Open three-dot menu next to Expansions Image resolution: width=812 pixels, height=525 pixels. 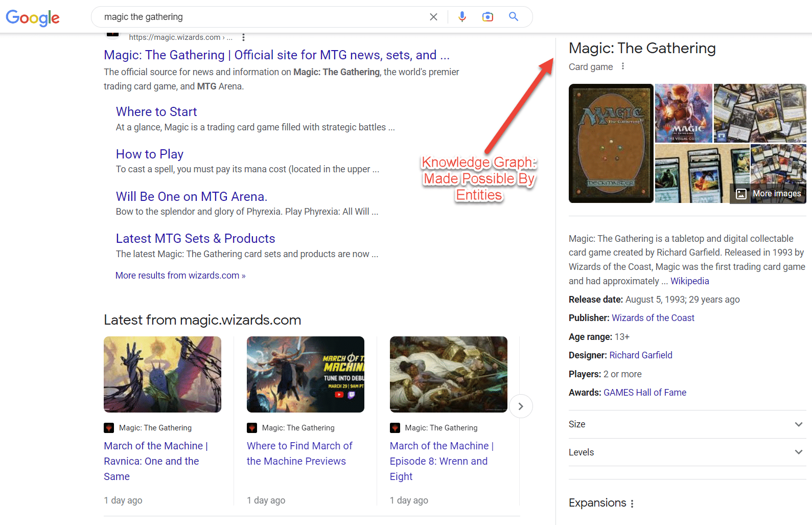pyautogui.click(x=632, y=504)
